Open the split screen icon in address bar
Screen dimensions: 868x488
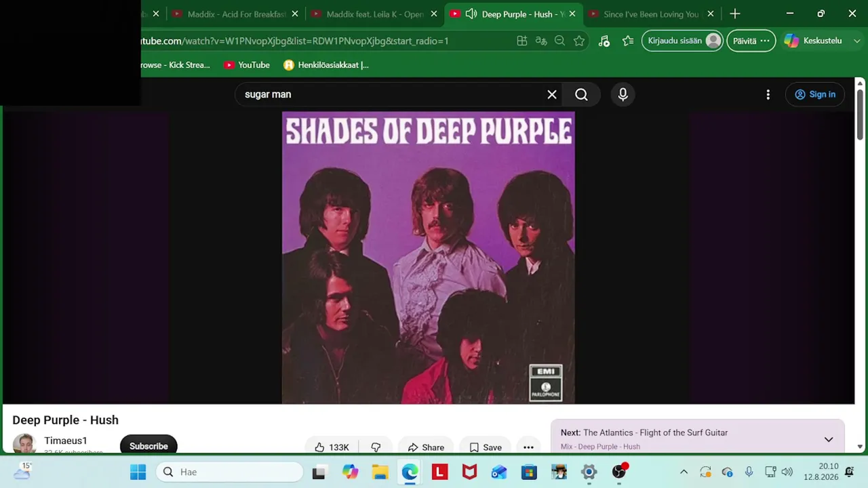pos(522,41)
